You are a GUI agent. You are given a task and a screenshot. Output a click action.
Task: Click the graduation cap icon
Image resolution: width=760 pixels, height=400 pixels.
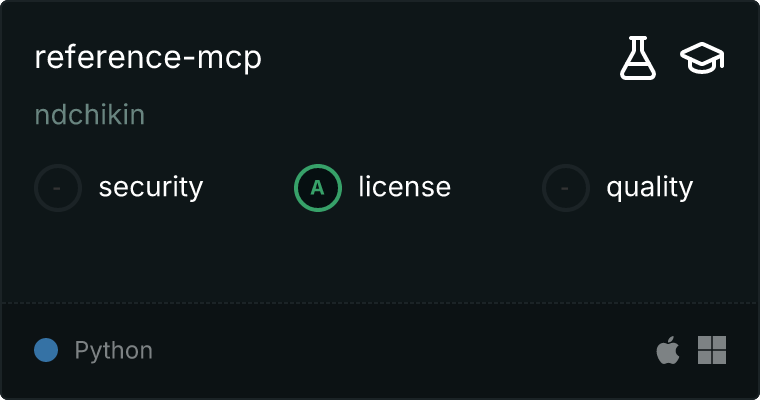(702, 58)
